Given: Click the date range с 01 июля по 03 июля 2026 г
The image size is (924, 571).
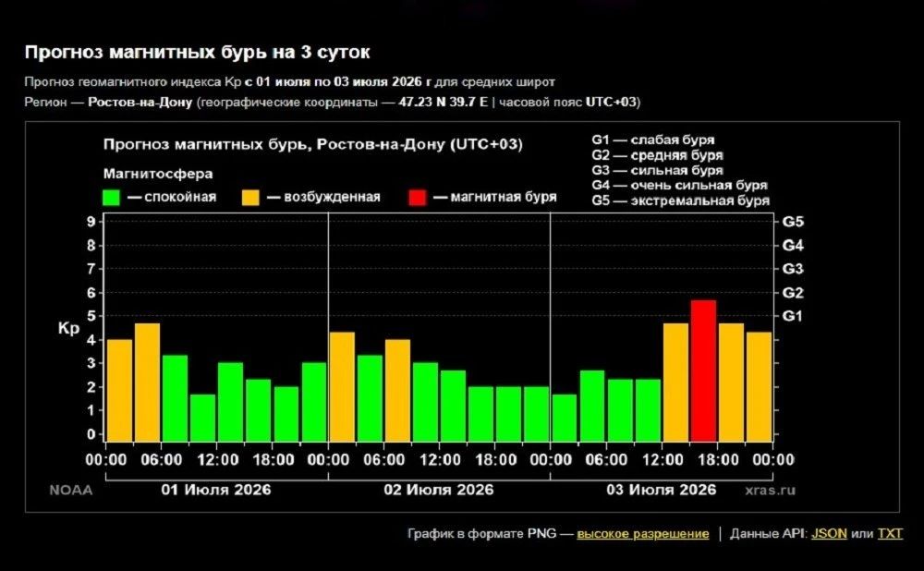Looking at the screenshot, I should (x=338, y=82).
